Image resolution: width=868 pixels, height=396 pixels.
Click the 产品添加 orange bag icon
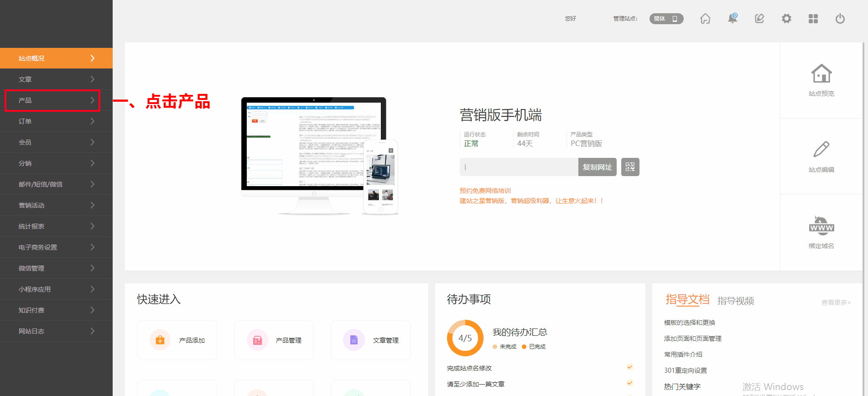[x=160, y=340]
